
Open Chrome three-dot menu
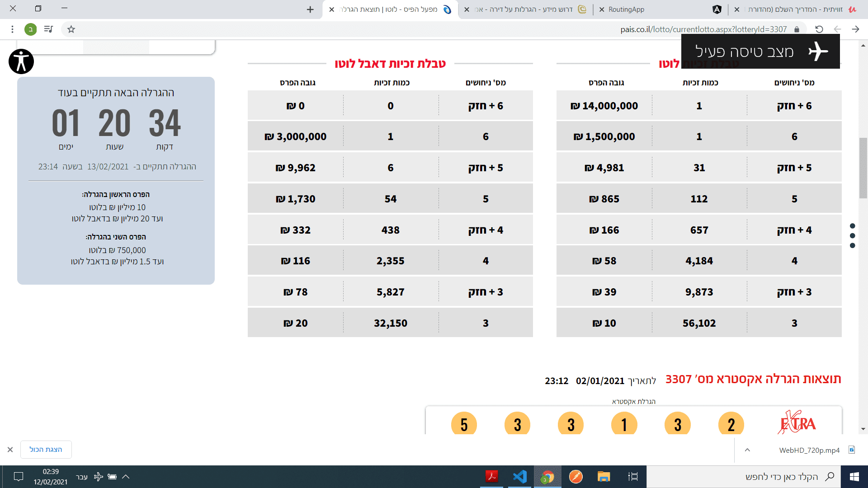point(12,29)
